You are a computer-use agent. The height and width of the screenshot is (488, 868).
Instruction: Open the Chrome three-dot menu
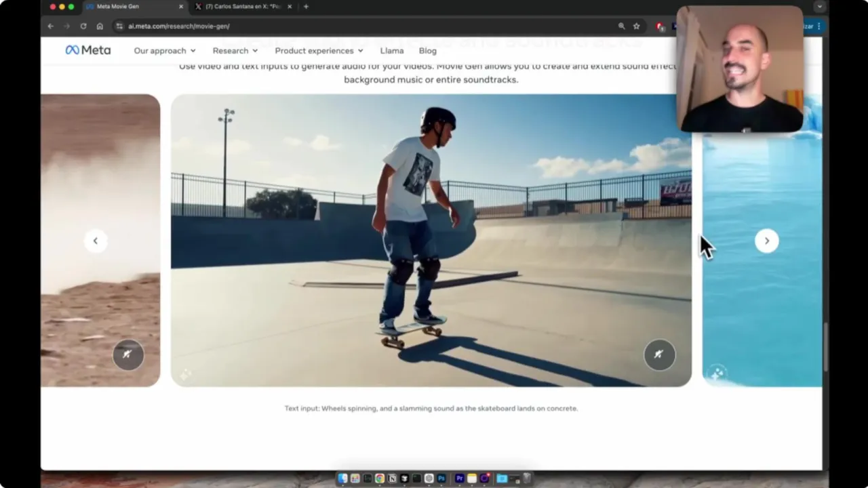[818, 26]
